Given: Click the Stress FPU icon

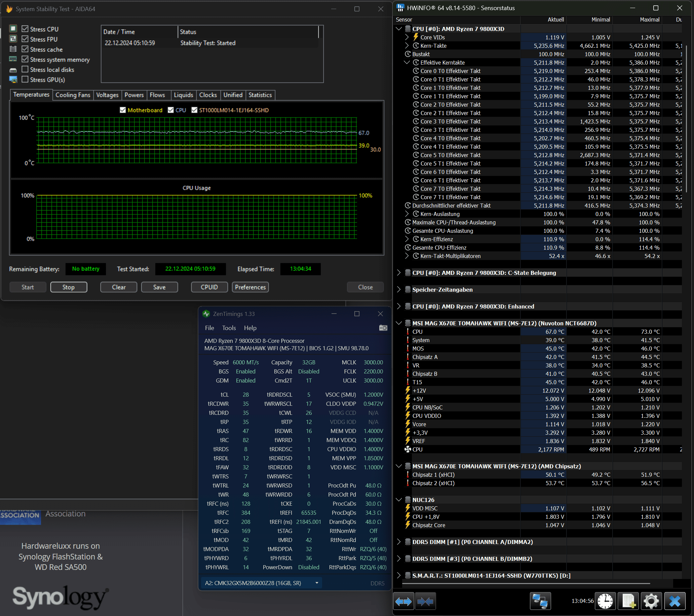Looking at the screenshot, I should [x=13, y=39].
